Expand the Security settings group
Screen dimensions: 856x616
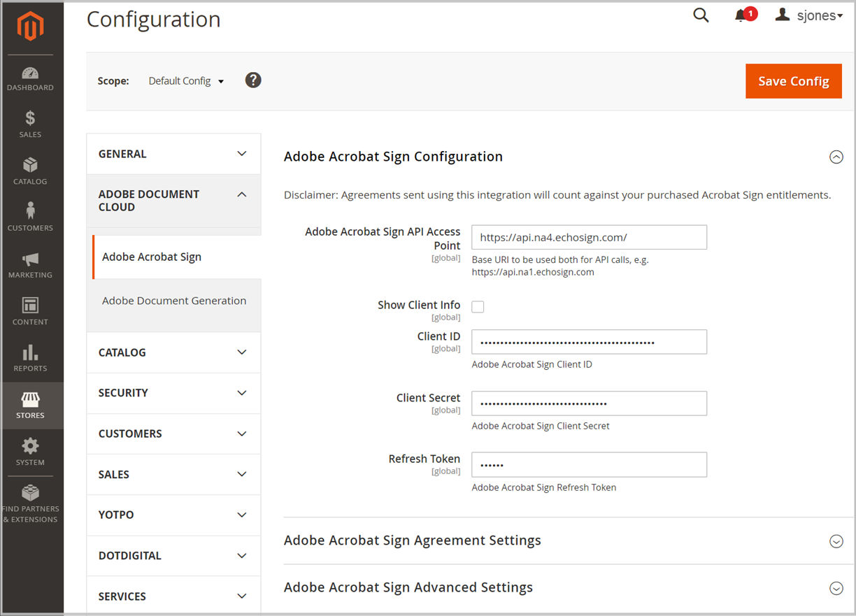click(173, 393)
